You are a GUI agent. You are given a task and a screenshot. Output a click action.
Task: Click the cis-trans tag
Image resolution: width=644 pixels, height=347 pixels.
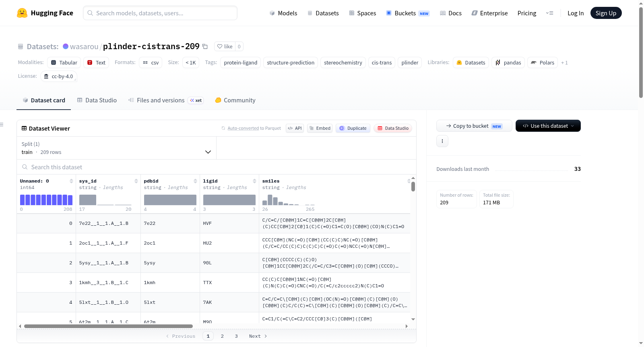(x=382, y=62)
